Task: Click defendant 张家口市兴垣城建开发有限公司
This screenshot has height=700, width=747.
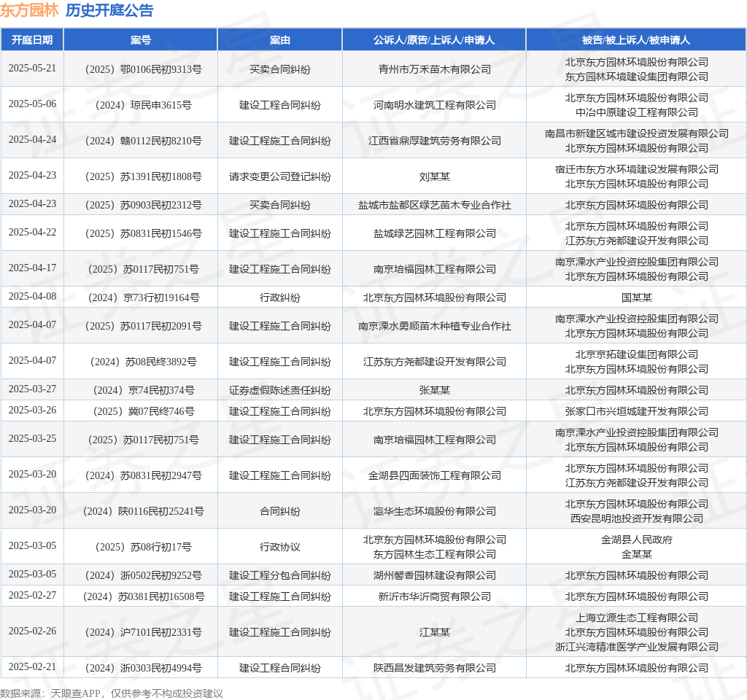Action: (x=636, y=411)
